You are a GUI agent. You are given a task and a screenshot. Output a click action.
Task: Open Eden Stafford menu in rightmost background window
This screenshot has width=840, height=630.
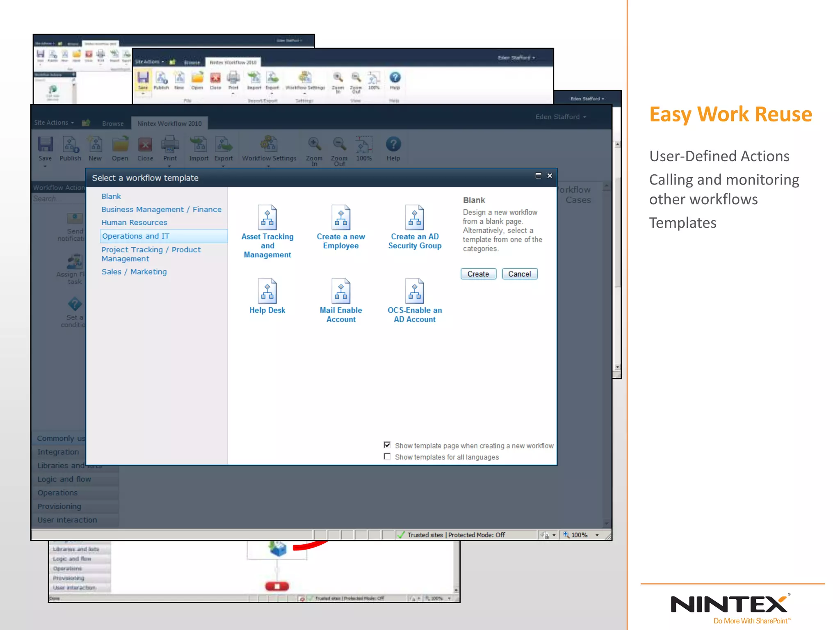tap(587, 99)
